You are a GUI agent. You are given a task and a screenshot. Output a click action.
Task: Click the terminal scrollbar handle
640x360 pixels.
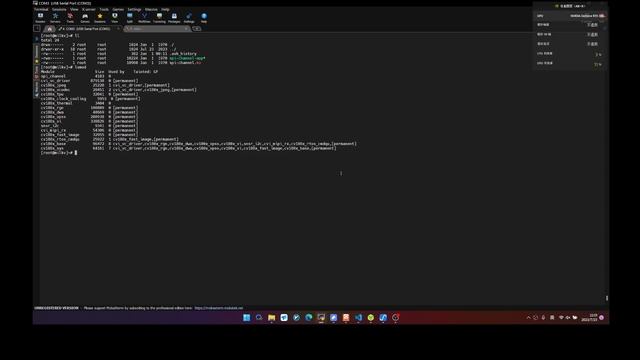tap(607, 298)
